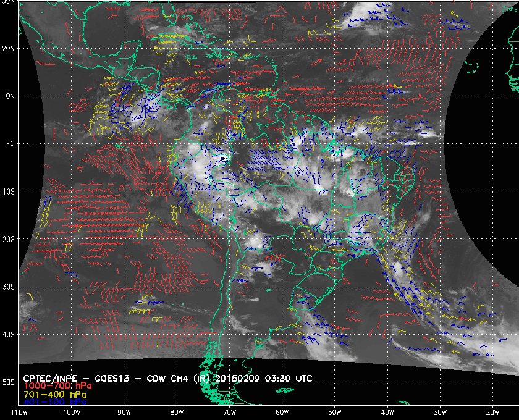Click the 110W longitude label
Screen dimensions: 519x420
[x=19, y=413]
